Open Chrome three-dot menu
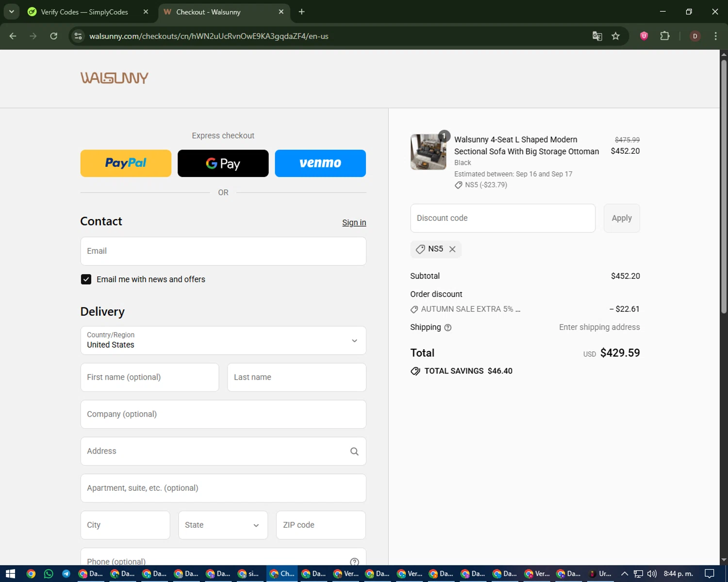The width and height of the screenshot is (728, 582). (x=715, y=36)
